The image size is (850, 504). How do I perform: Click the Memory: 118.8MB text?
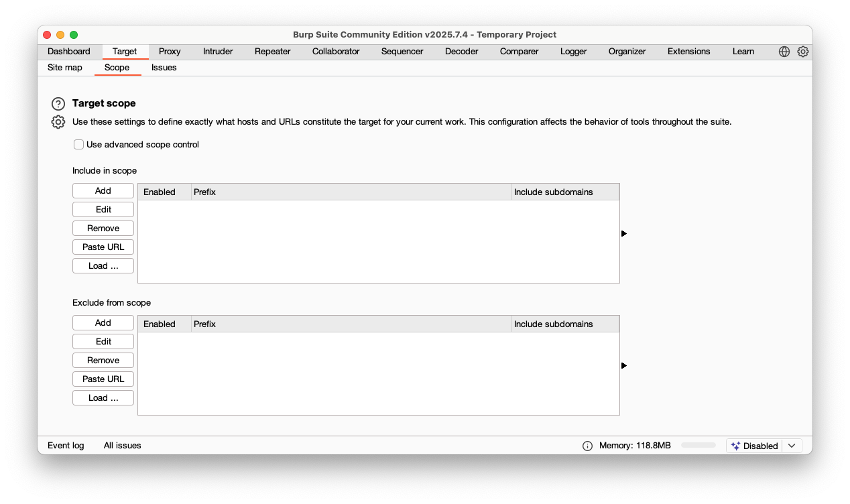point(635,446)
